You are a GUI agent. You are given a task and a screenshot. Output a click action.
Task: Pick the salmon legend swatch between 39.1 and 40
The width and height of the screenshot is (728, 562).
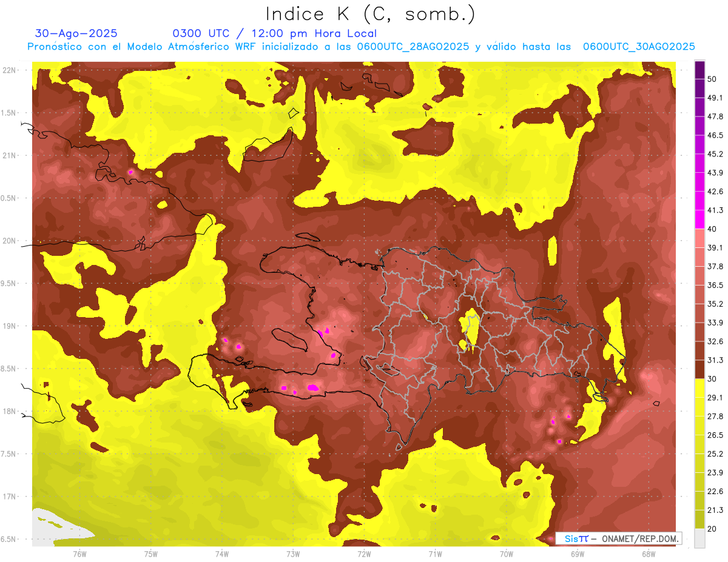pyautogui.click(x=699, y=238)
